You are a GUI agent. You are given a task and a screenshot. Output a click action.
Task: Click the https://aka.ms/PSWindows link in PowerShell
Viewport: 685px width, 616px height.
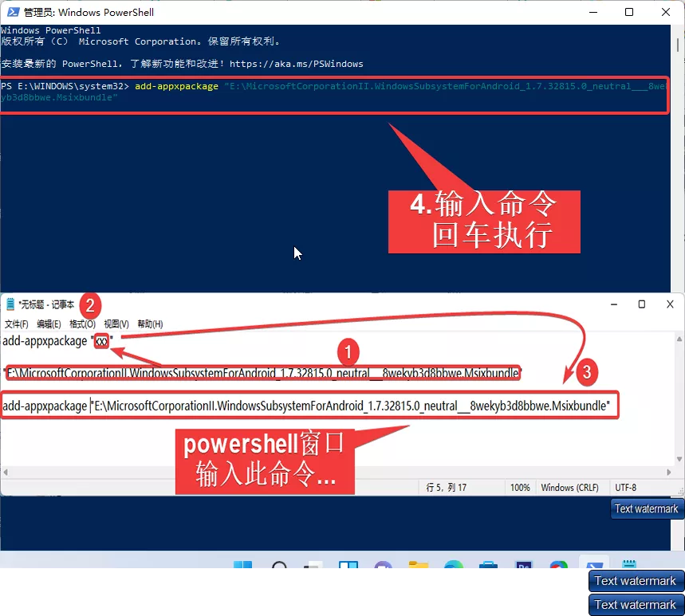[x=296, y=64]
